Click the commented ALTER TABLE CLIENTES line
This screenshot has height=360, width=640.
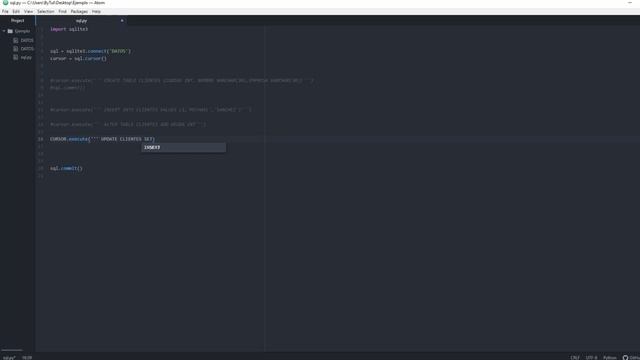tap(128, 124)
